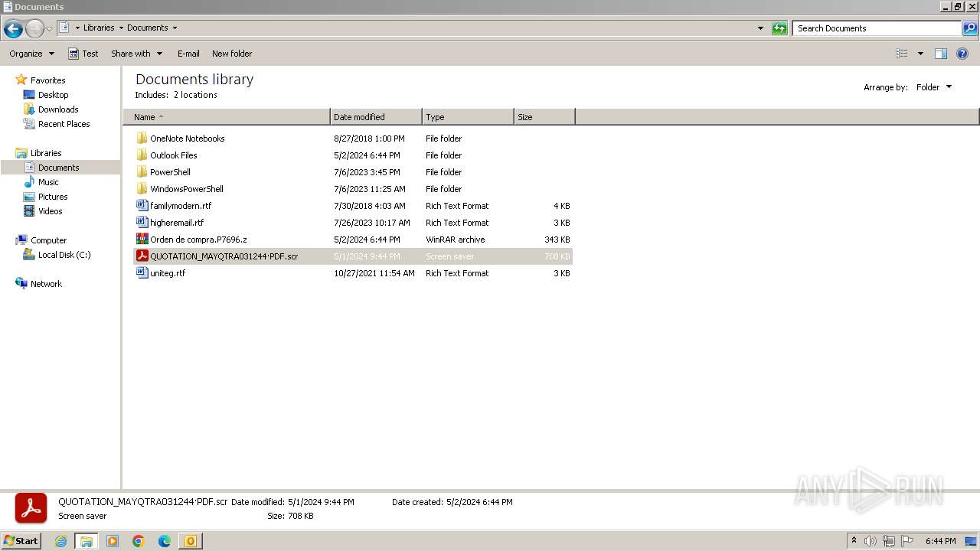Viewport: 980px width, 551px height.
Task: Click the search magnifier icon
Action: (x=970, y=28)
